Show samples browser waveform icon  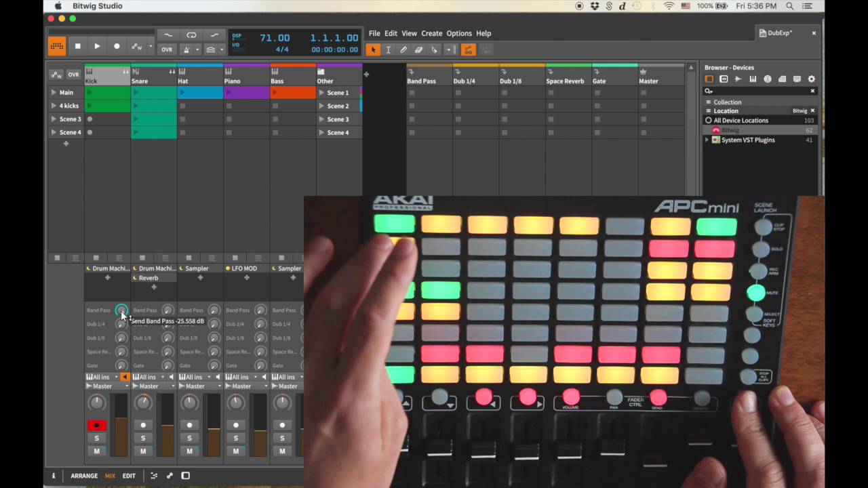click(738, 79)
